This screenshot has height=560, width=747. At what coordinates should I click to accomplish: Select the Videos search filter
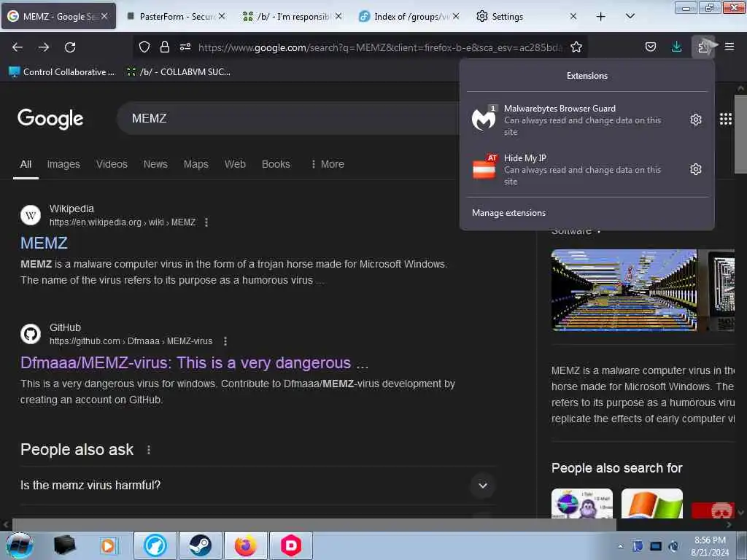pos(112,164)
